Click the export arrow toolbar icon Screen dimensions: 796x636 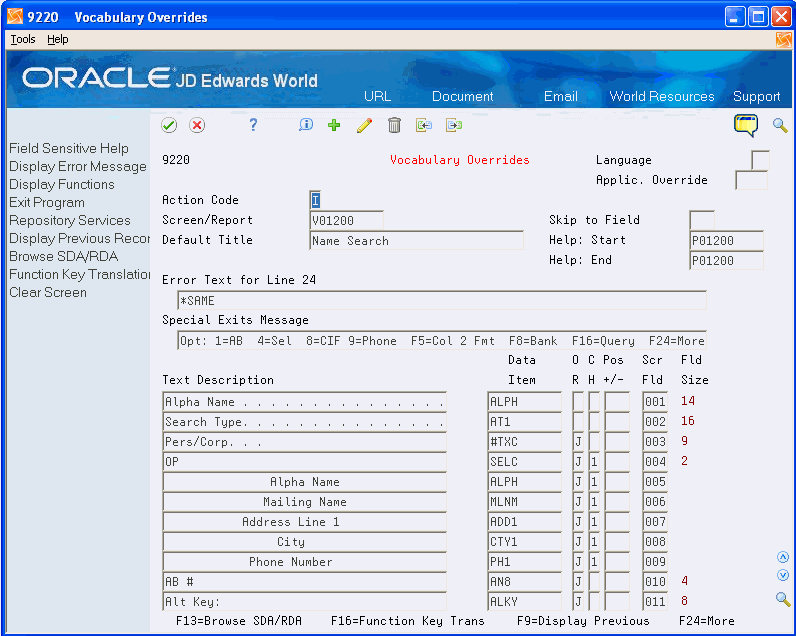454,125
